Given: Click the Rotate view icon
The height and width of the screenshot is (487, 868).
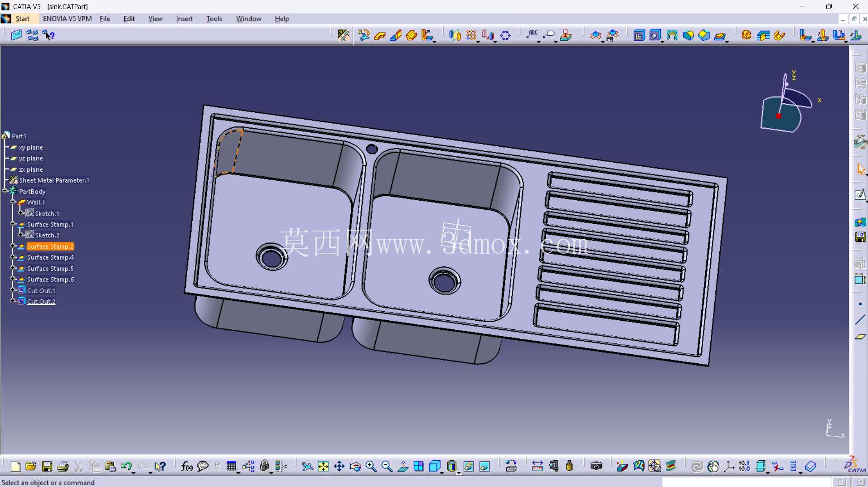Looking at the screenshot, I should click(355, 466).
